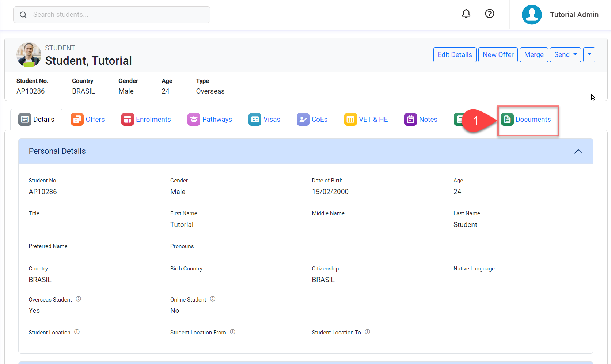Open the Send dropdown menu

565,55
